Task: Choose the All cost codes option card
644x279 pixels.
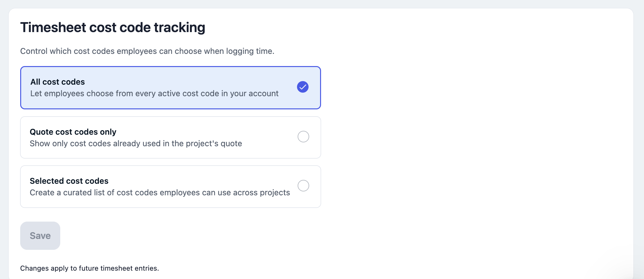Action: (x=170, y=88)
